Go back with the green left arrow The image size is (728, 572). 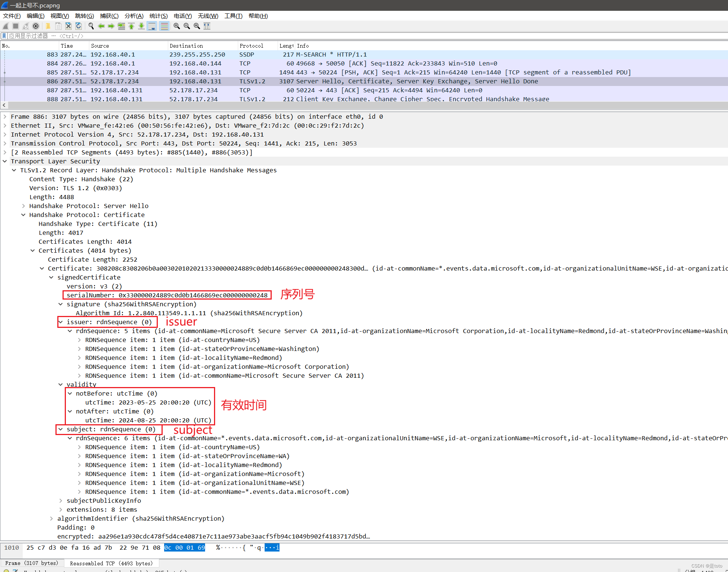(x=101, y=26)
